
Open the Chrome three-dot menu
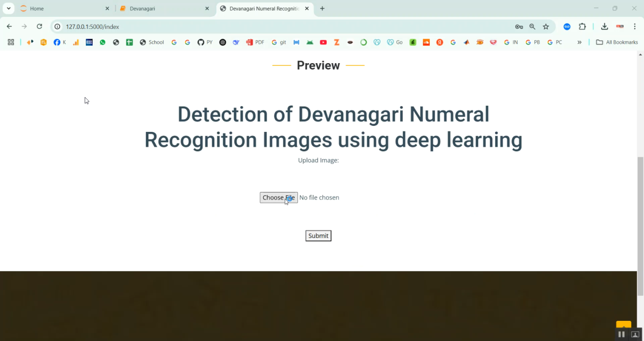(635, 27)
